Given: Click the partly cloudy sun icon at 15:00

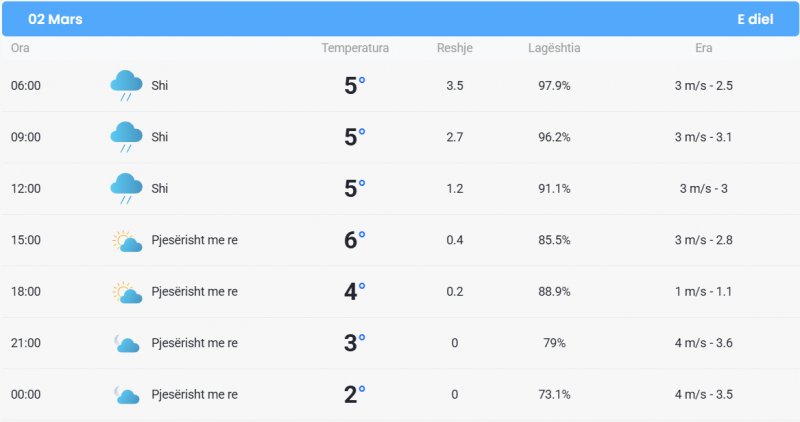Looking at the screenshot, I should pos(127,241).
